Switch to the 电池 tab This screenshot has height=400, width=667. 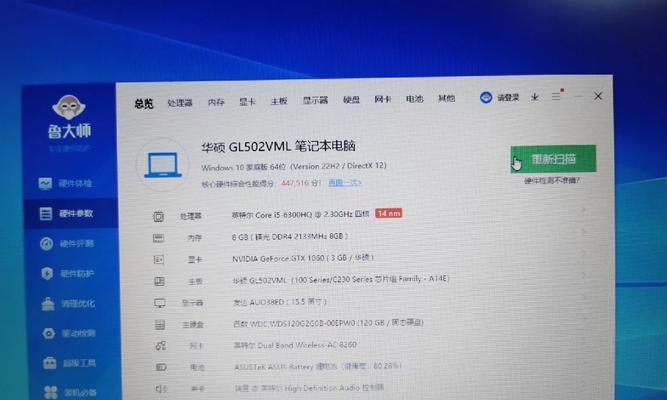(414, 99)
